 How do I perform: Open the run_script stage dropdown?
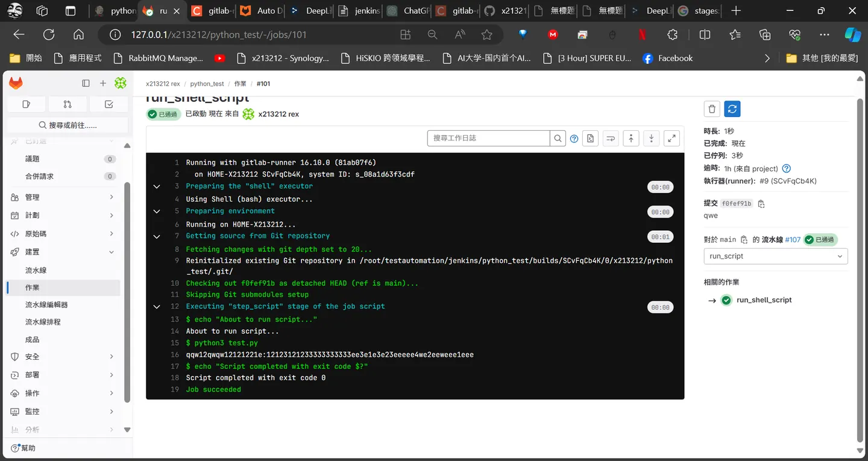pyautogui.click(x=776, y=256)
